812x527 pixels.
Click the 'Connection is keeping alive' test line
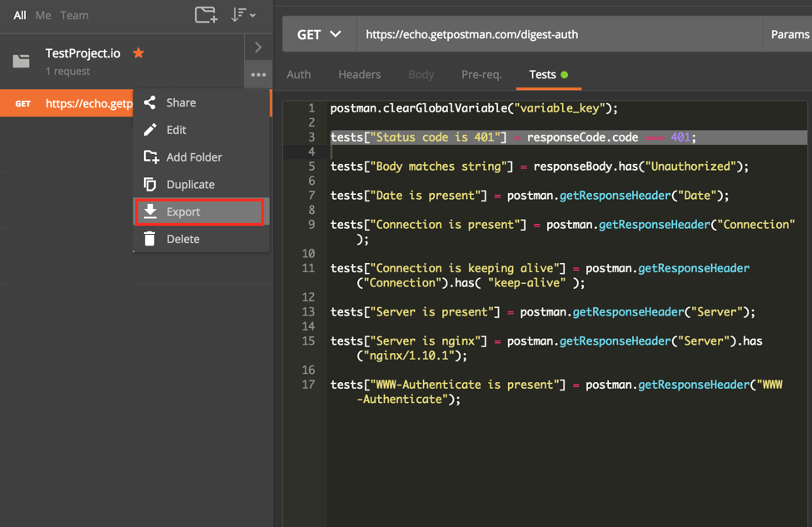click(x=540, y=276)
